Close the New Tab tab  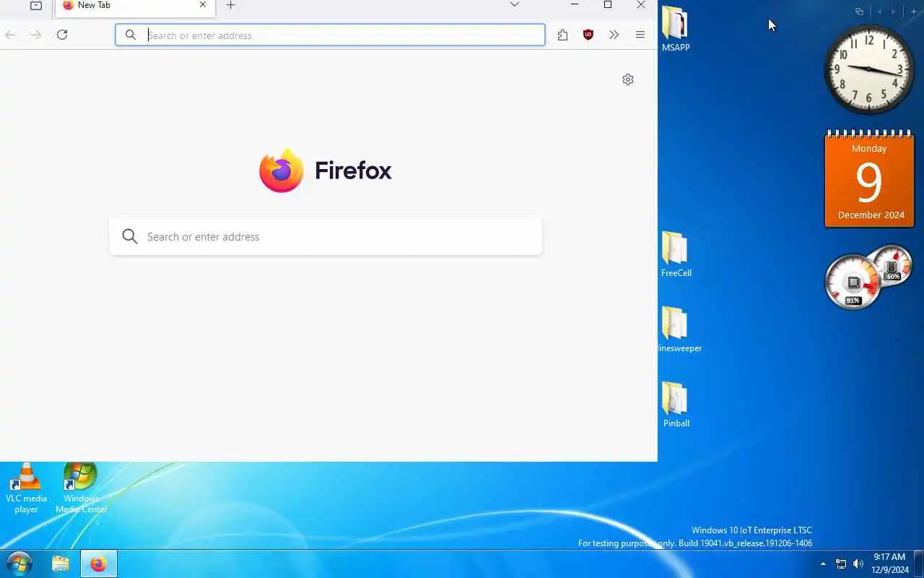click(203, 5)
